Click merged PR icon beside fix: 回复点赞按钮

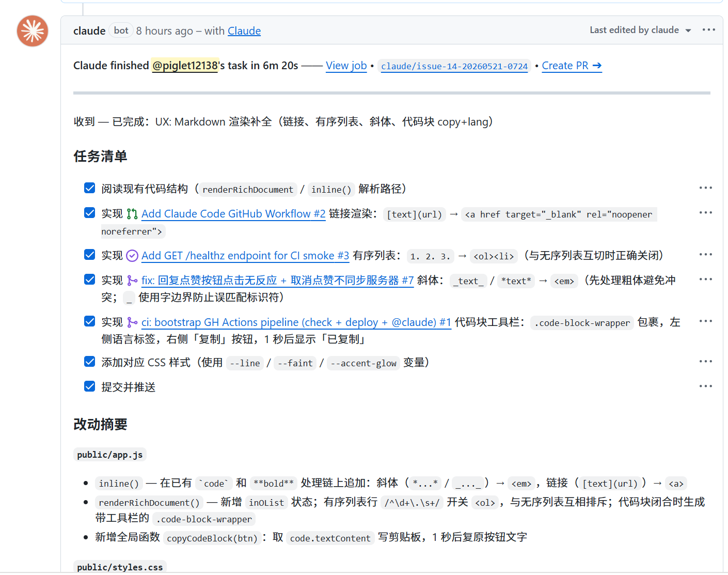(132, 281)
